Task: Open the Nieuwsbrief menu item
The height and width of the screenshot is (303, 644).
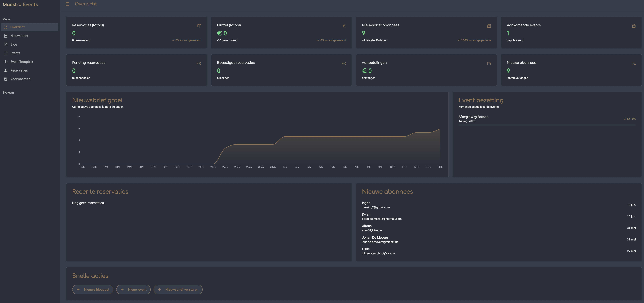Action: [29, 36]
